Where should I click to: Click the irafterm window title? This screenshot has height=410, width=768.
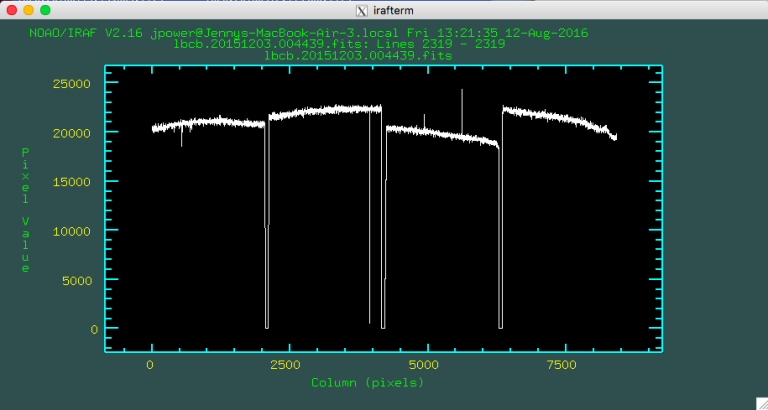point(392,10)
